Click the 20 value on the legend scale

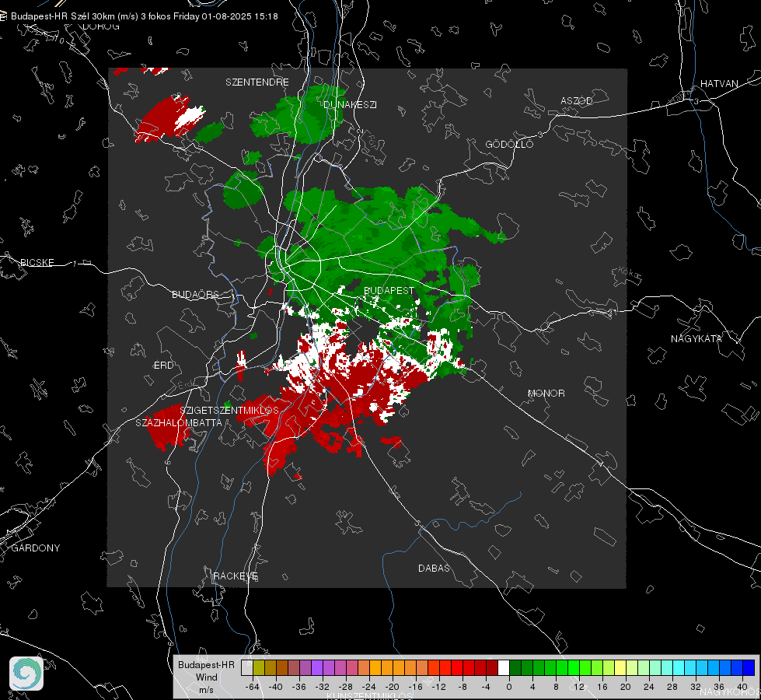625,687
